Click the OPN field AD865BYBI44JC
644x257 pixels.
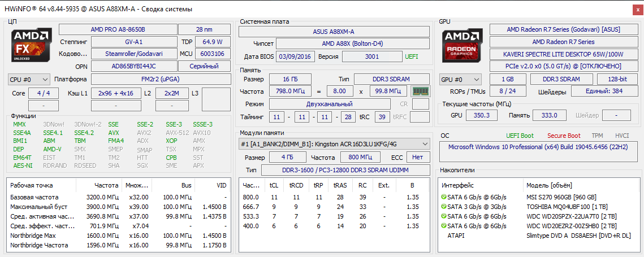click(x=133, y=66)
